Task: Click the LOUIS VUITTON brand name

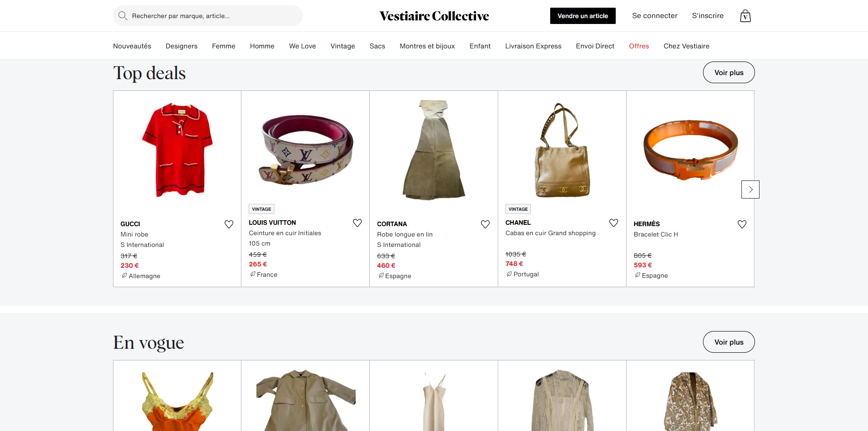Action: (272, 223)
